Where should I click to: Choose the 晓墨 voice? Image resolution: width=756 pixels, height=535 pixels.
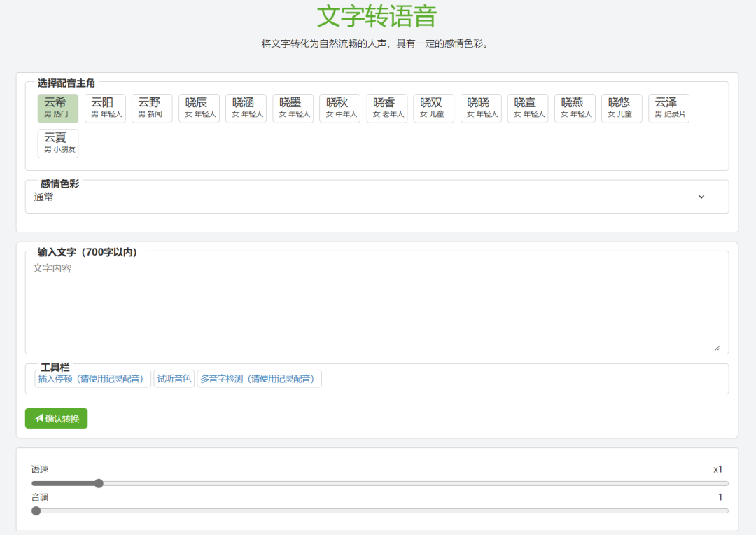click(x=293, y=108)
